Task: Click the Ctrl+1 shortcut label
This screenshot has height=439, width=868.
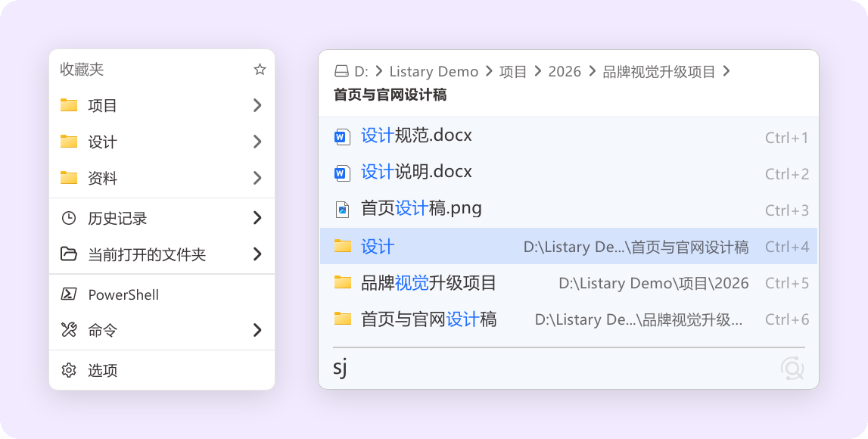Action: click(787, 137)
